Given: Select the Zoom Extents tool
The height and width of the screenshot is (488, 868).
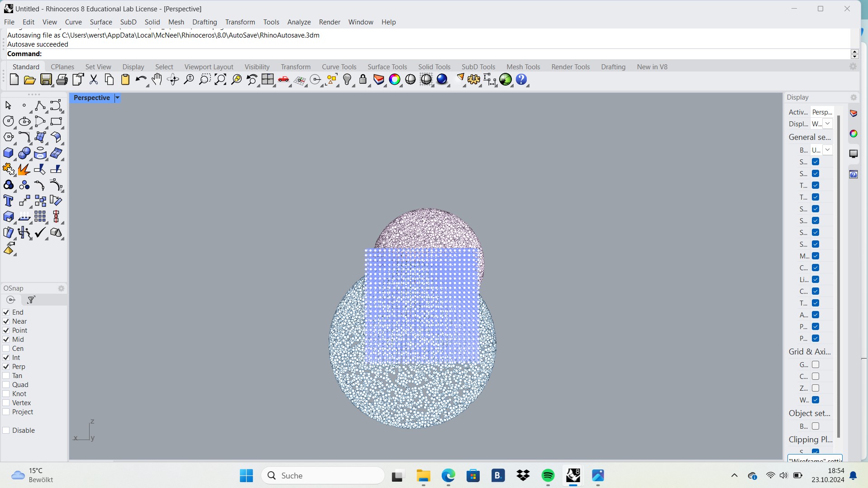Looking at the screenshot, I should pos(220,80).
